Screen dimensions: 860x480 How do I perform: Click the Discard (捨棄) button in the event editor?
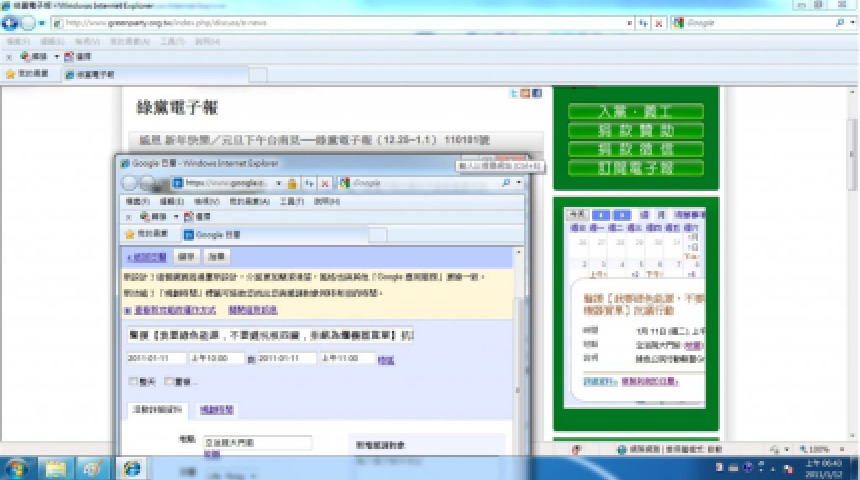217,256
